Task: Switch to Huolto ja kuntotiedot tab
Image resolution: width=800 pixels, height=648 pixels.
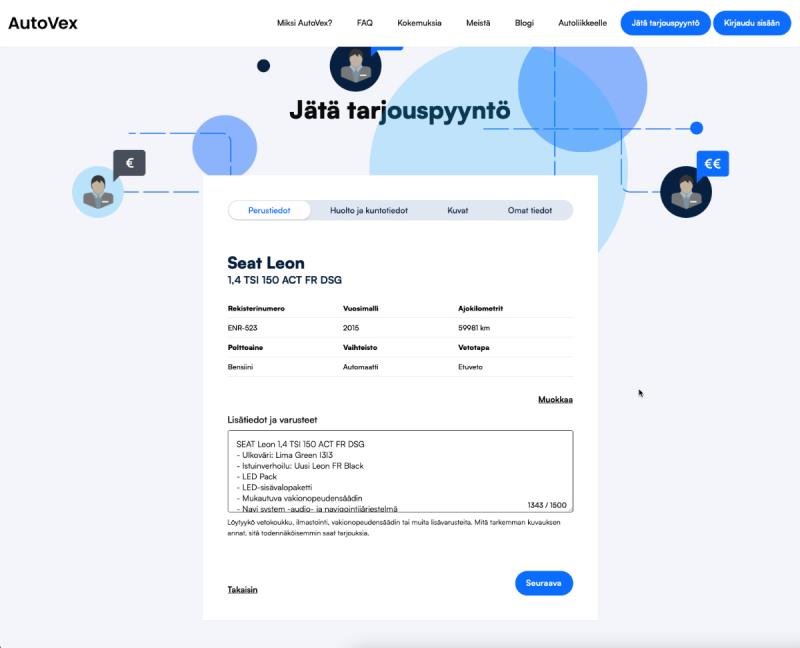Action: 369,210
